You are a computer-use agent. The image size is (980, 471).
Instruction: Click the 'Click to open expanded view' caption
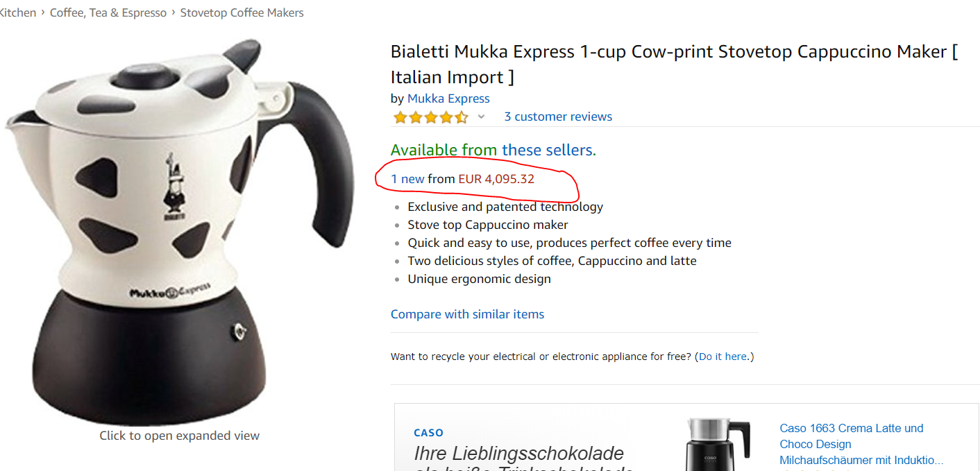click(x=179, y=436)
